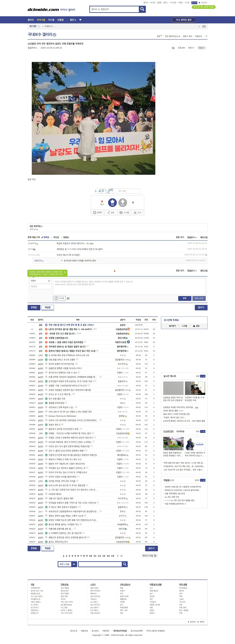Click the bottom search magnifier icon

pos(125,564)
